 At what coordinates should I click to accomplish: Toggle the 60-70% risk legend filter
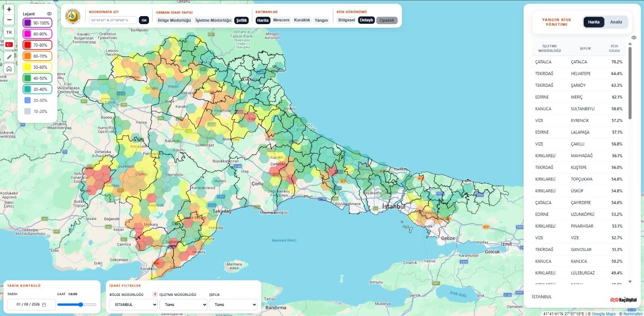pos(37,56)
